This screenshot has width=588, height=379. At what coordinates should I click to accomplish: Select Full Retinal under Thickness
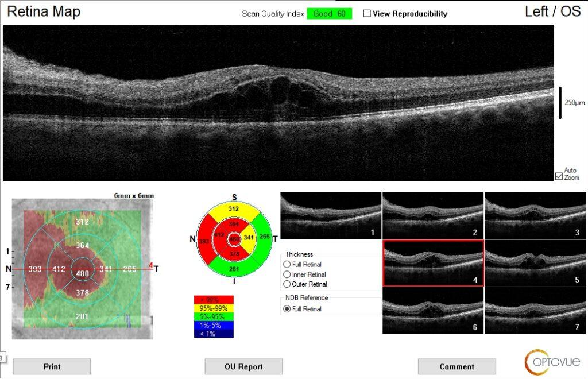287,264
